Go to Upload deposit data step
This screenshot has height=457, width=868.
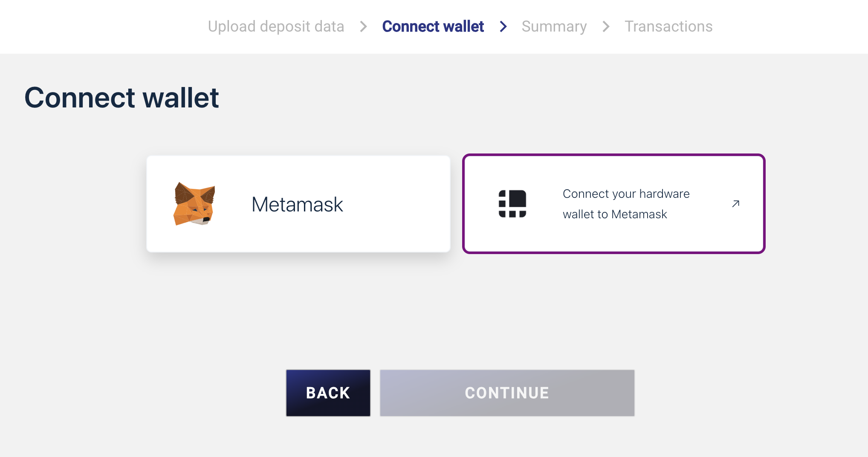tap(276, 26)
